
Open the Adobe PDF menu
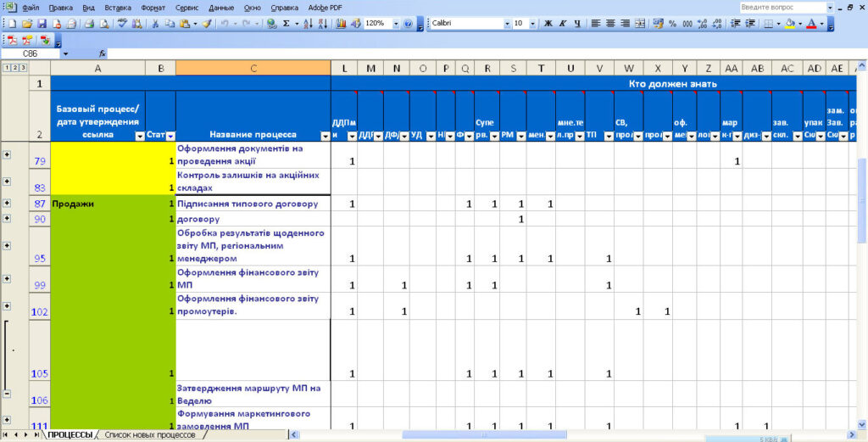[x=325, y=8]
